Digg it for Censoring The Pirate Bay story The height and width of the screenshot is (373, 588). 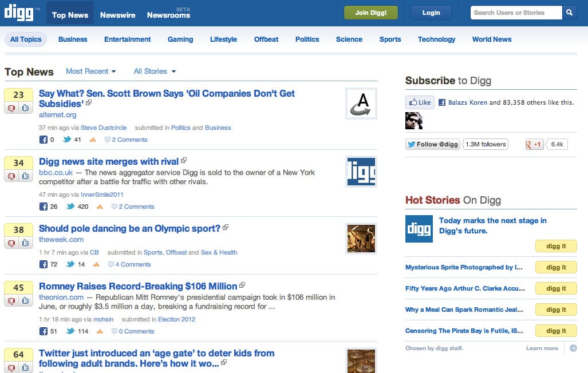tap(556, 331)
